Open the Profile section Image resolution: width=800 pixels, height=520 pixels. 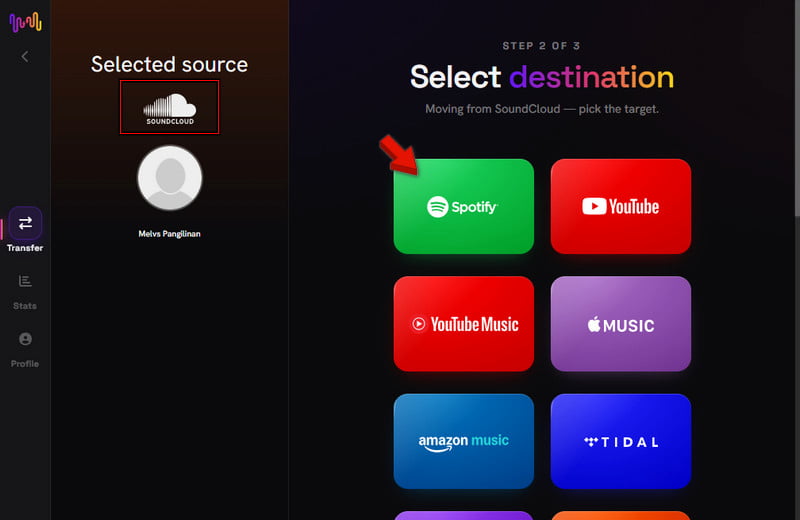pyautogui.click(x=25, y=350)
